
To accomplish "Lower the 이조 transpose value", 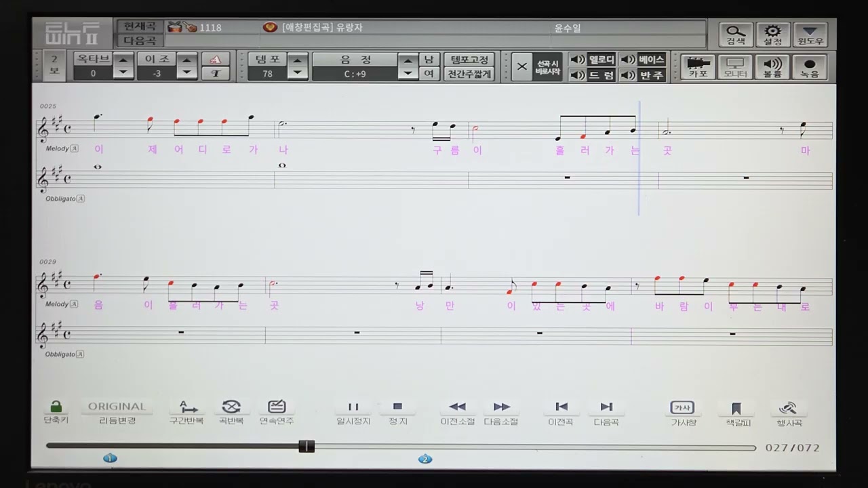I will tap(186, 73).
